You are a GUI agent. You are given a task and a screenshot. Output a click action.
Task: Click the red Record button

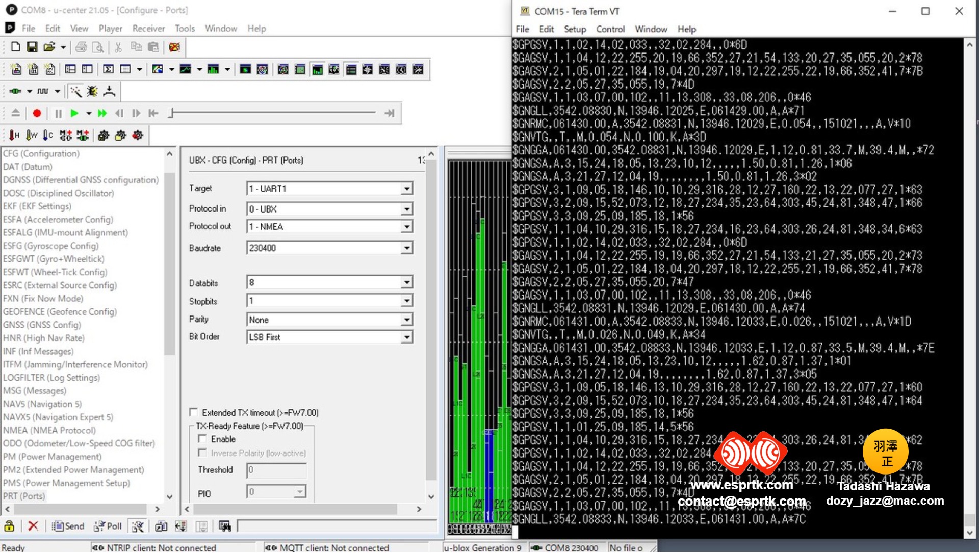tap(37, 113)
